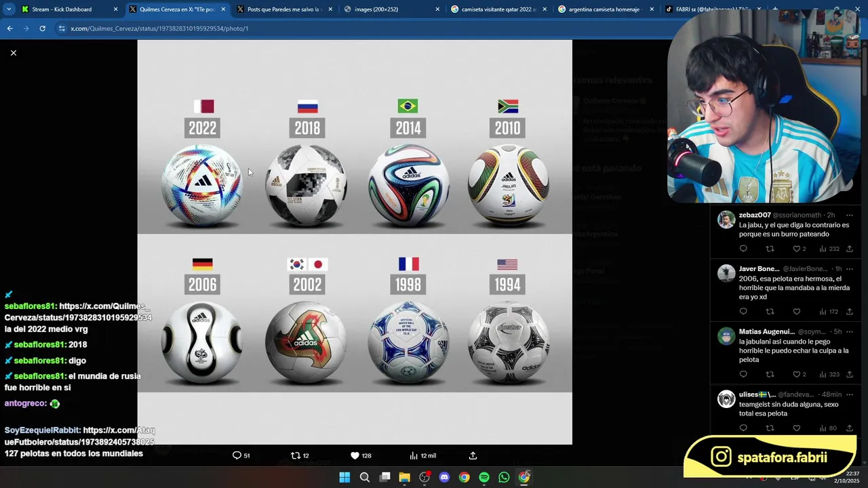Click the 2022 Qatar ball in photo
Image resolution: width=868 pixels, height=488 pixels.
201,185
